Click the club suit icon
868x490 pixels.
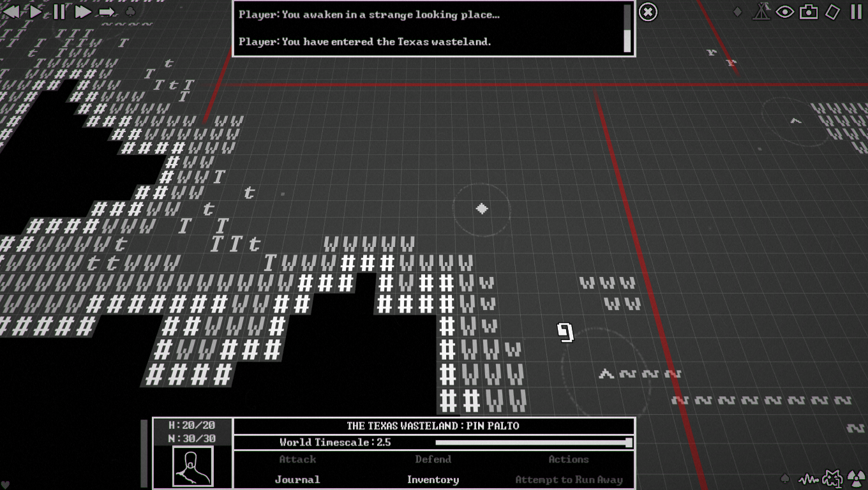(130, 12)
